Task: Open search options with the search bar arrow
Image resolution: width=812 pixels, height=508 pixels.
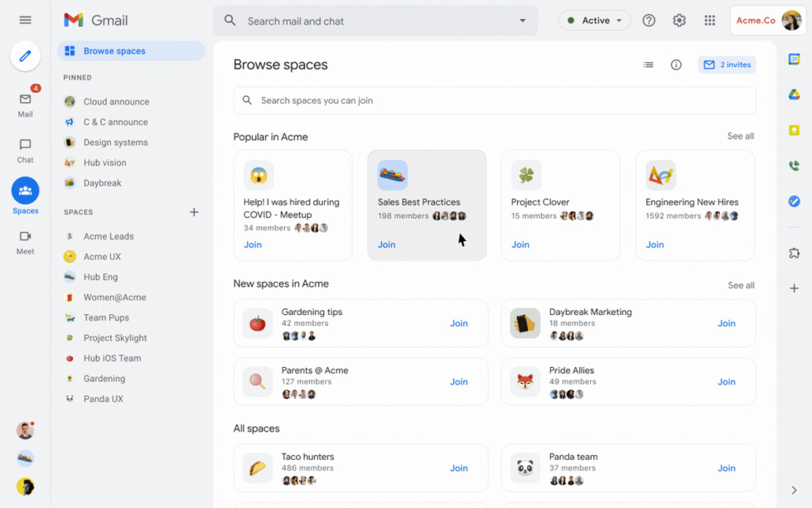Action: [522, 19]
